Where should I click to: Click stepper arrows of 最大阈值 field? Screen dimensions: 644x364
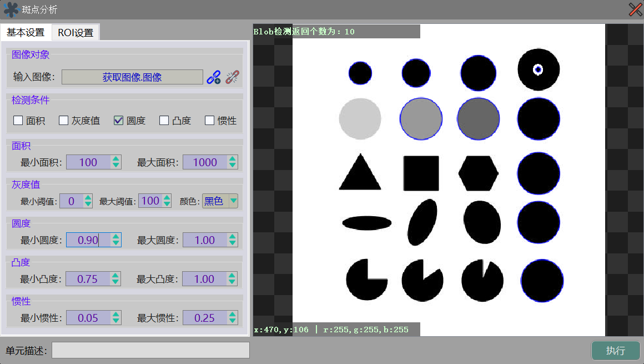click(166, 201)
